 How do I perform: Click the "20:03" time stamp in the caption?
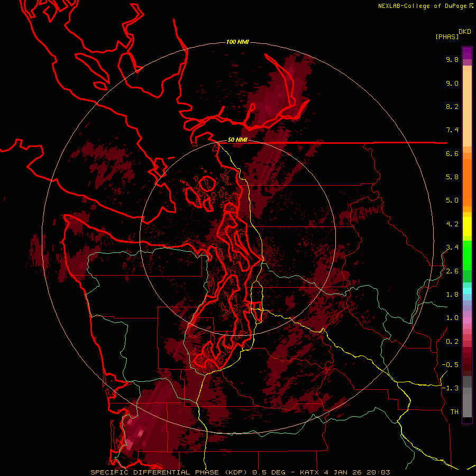click(x=378, y=472)
